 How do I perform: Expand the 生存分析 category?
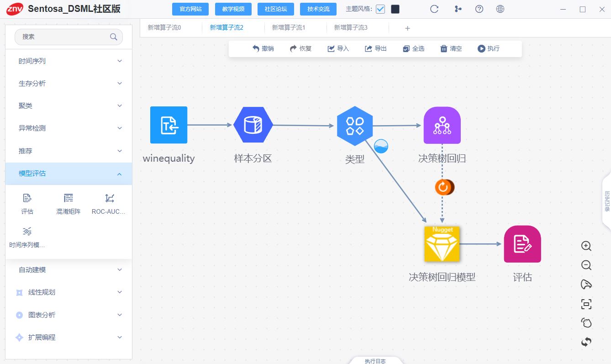(68, 84)
